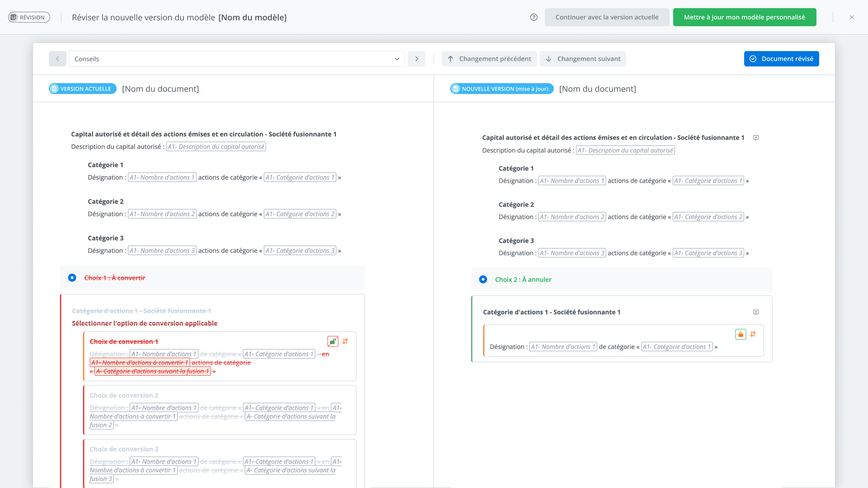Mark as Document révisé
This screenshot has width=868, height=488.
pyautogui.click(x=781, y=59)
